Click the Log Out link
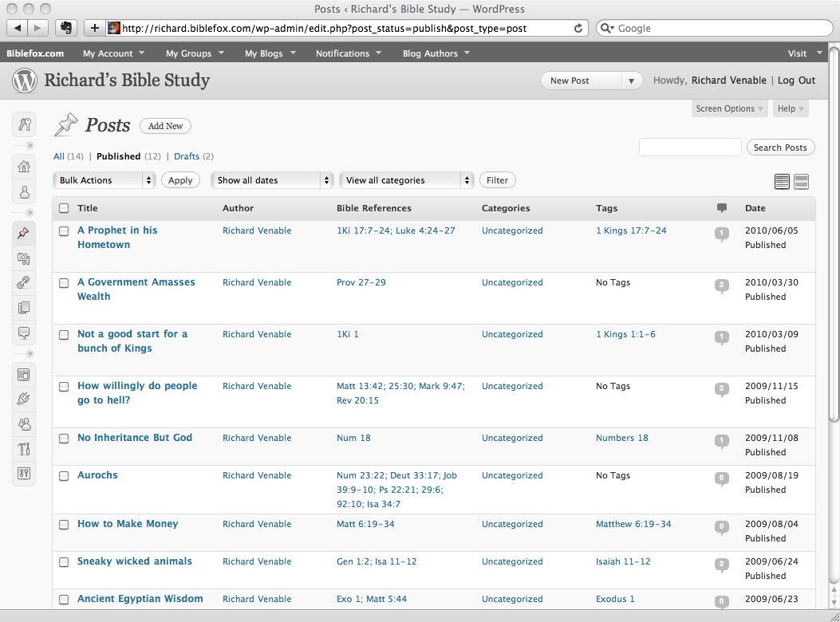 796,81
